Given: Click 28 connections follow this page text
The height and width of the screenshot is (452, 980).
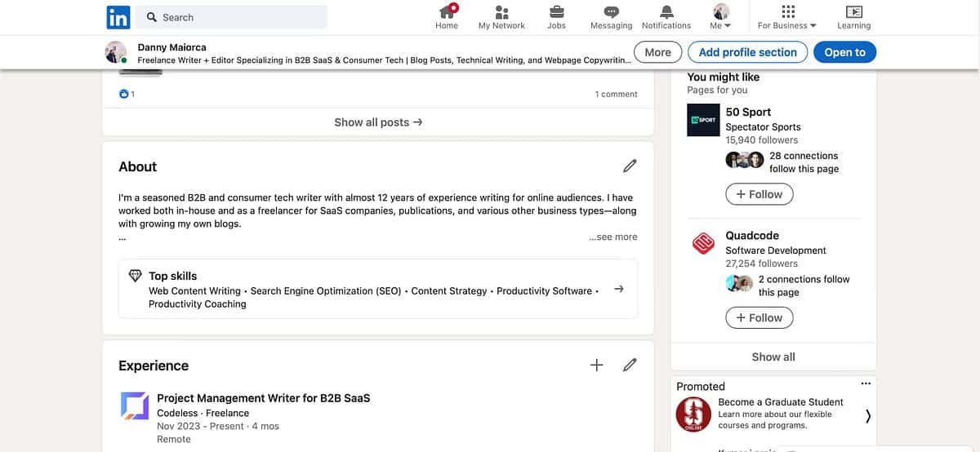Looking at the screenshot, I should point(804,162).
